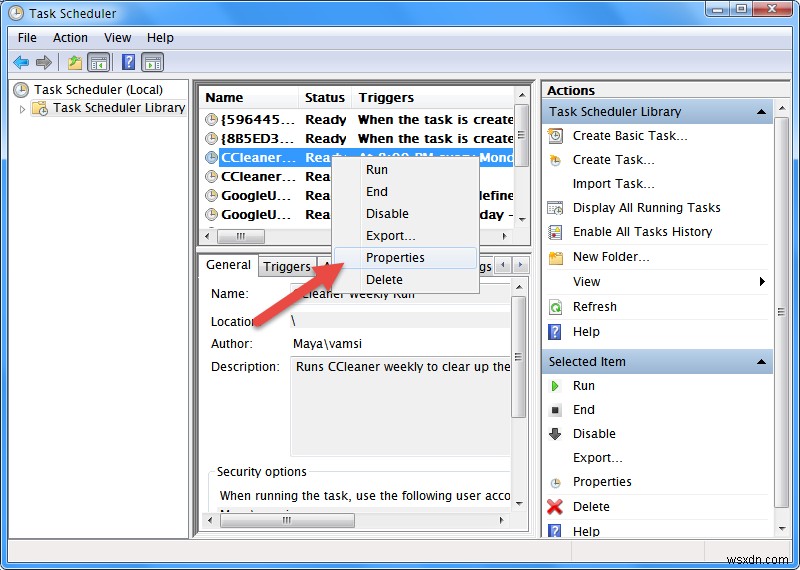
Task: Click Export... in Selected Item actions
Action: point(597,458)
